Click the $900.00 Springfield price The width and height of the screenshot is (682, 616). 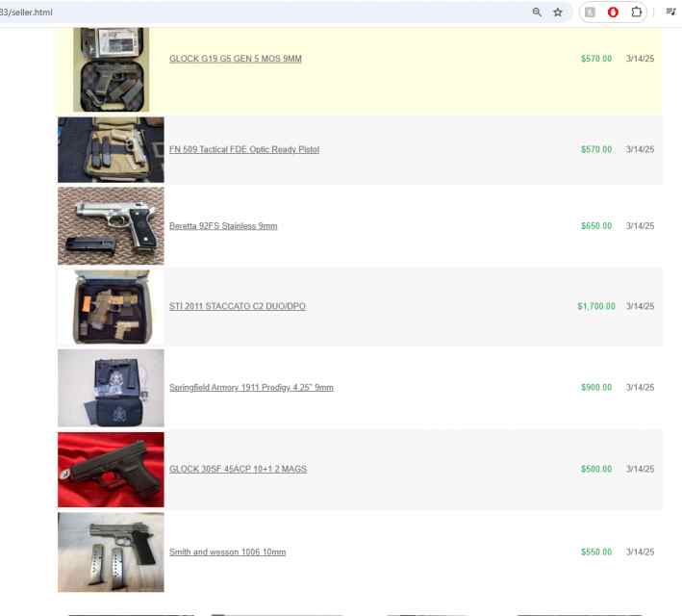tap(596, 388)
